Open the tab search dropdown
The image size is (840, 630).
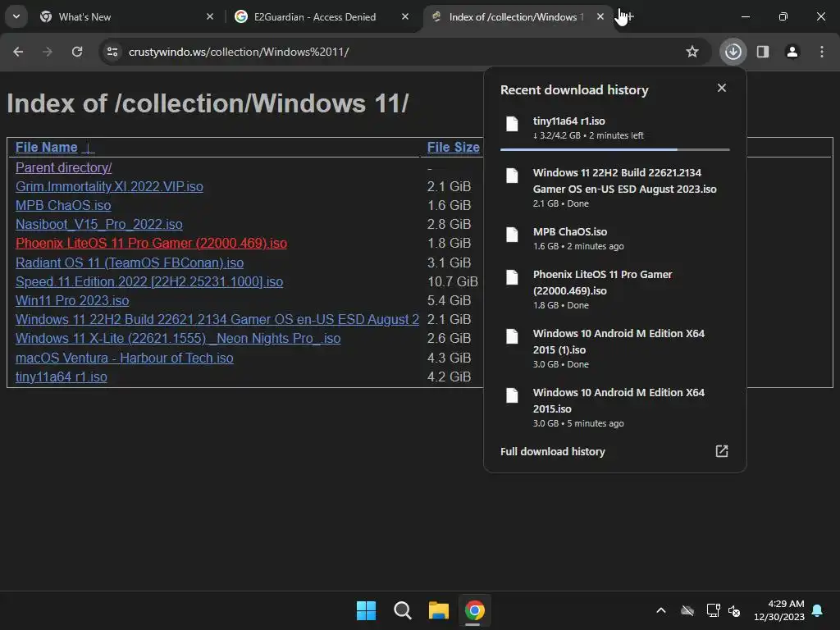(x=16, y=16)
